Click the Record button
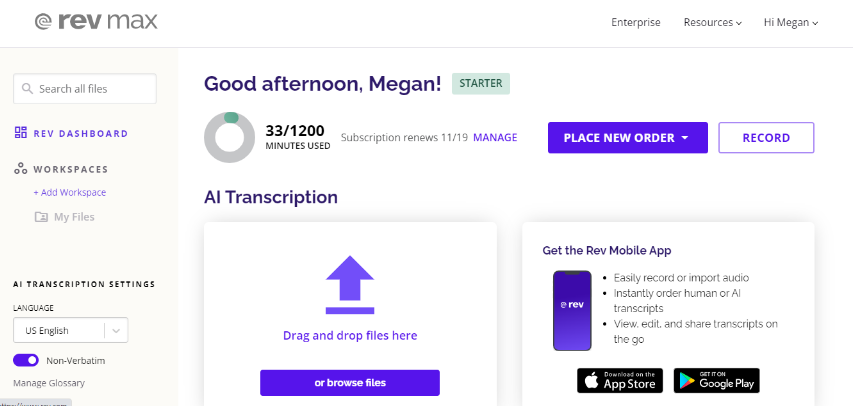The width and height of the screenshot is (853, 406). pos(766,138)
